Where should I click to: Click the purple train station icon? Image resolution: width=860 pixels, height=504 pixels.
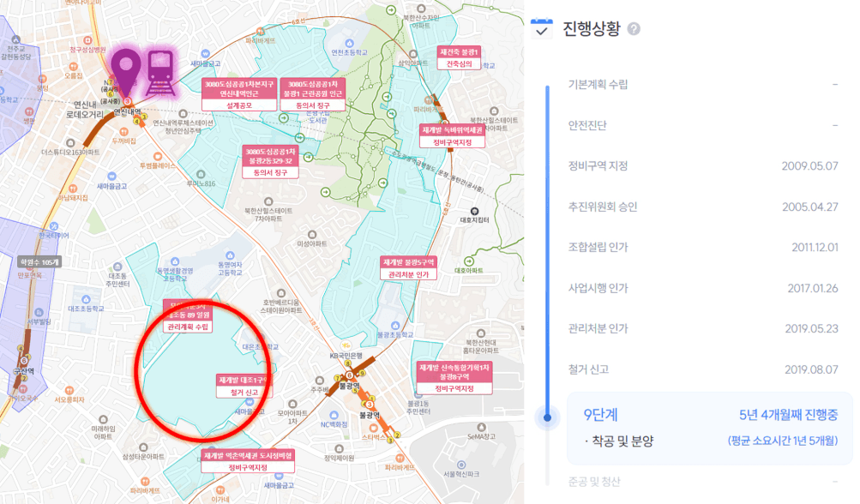(160, 74)
